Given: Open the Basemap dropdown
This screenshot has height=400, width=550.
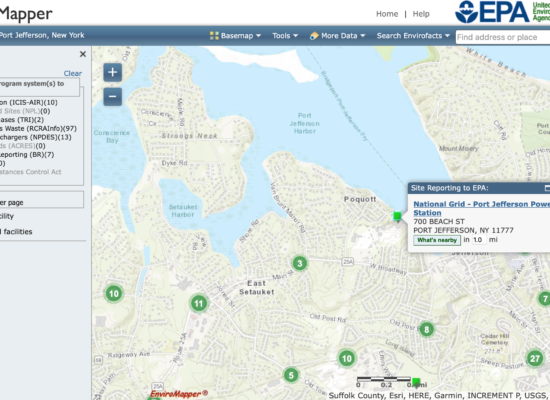Looking at the screenshot, I should pyautogui.click(x=235, y=36).
